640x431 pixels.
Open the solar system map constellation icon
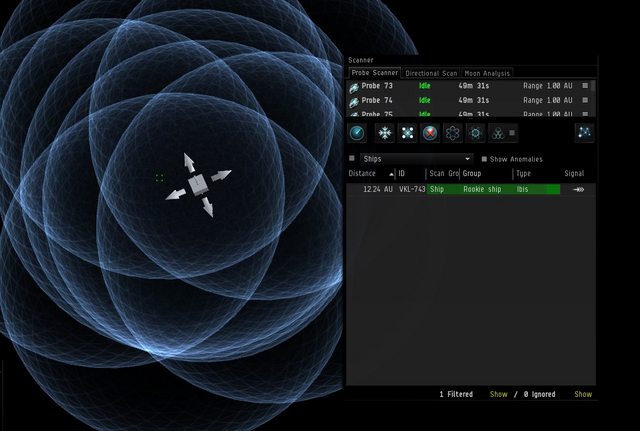click(x=584, y=133)
